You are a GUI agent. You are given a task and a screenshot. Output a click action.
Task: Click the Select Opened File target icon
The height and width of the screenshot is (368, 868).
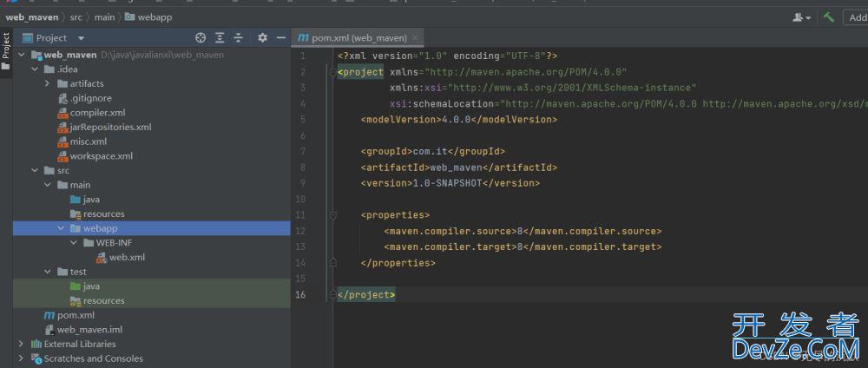201,37
